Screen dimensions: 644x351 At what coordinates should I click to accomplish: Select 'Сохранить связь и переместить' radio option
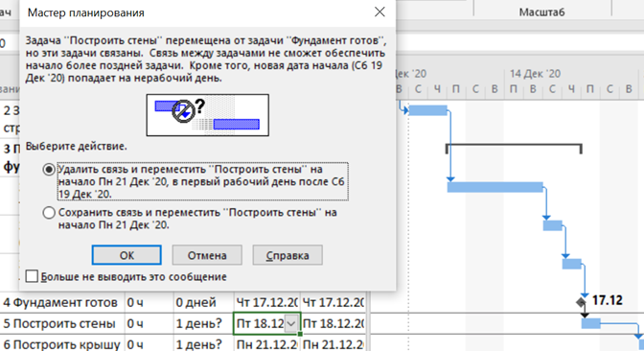point(49,213)
